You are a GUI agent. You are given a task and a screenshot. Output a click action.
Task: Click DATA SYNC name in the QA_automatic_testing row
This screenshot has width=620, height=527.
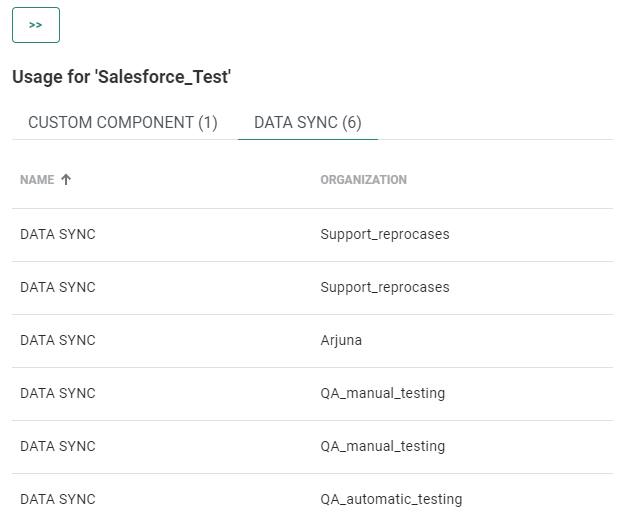pos(58,500)
